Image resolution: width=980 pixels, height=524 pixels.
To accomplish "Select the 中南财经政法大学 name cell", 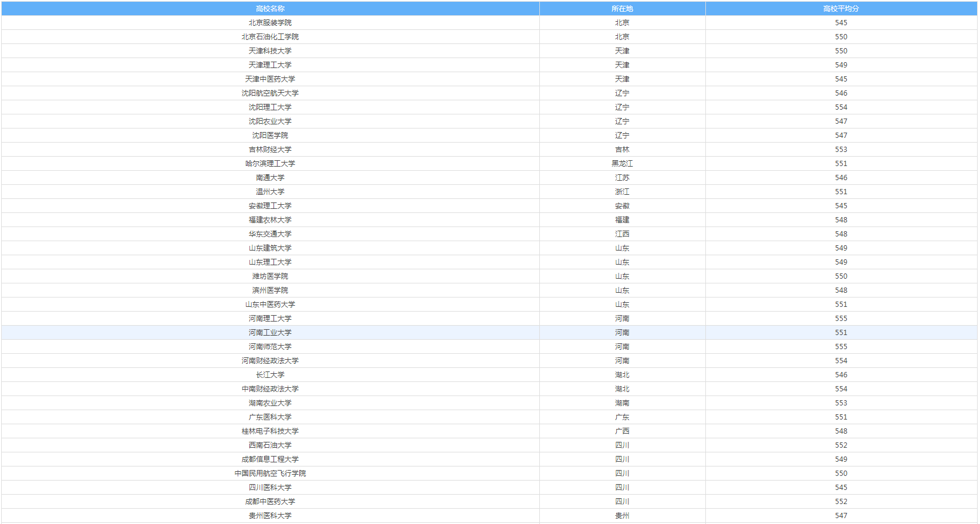I will (x=270, y=389).
